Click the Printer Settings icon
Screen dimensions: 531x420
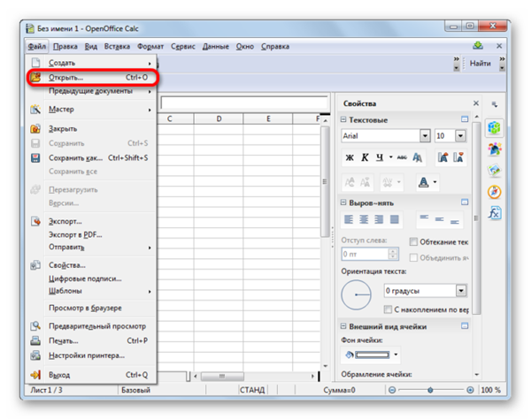(x=35, y=355)
